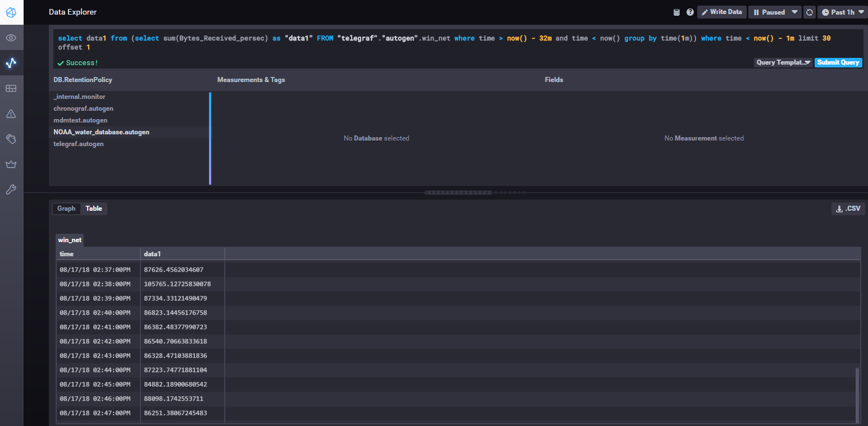Download results with the .CSV button
The image size is (868, 426).
click(x=848, y=208)
